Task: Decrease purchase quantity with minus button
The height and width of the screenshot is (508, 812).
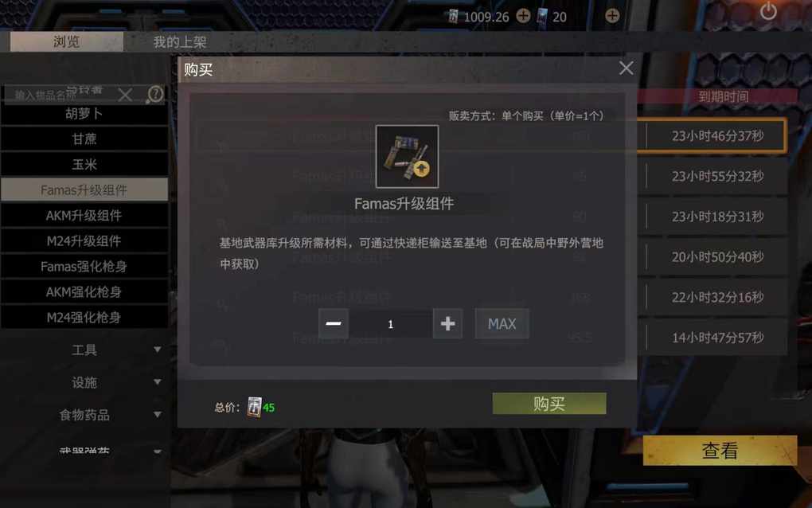Action: (334, 323)
